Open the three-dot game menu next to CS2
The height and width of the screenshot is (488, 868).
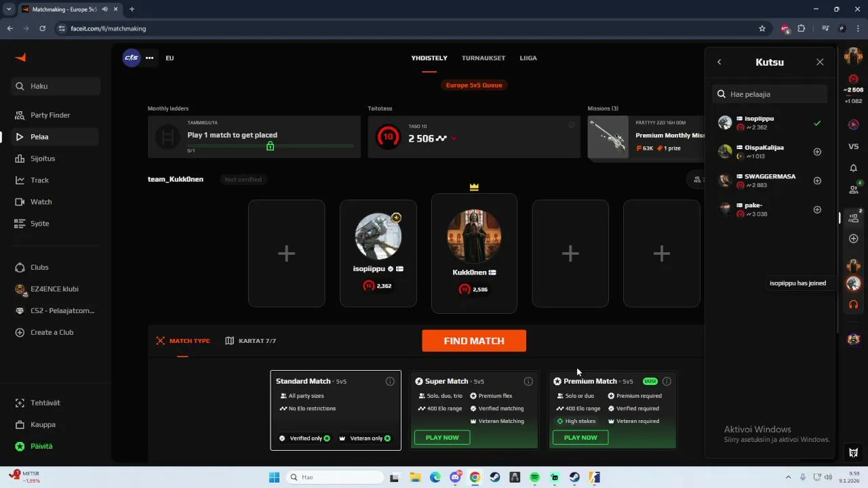pos(150,58)
